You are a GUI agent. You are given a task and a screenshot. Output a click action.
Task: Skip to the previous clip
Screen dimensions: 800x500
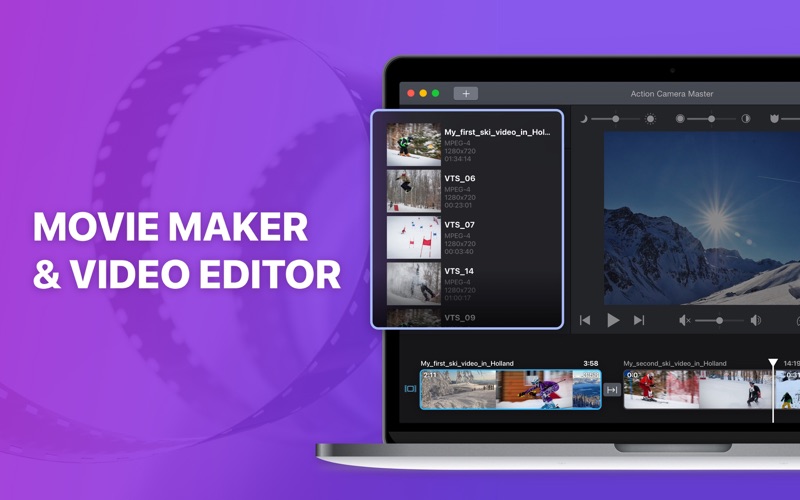coord(585,320)
